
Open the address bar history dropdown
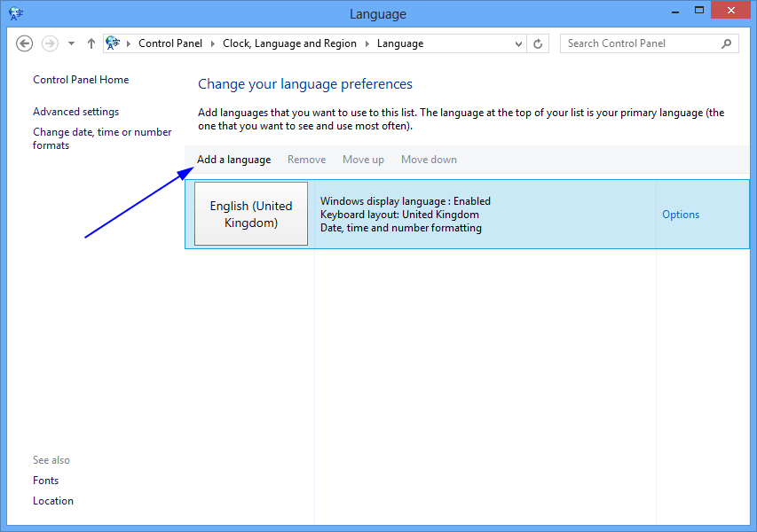[x=518, y=44]
